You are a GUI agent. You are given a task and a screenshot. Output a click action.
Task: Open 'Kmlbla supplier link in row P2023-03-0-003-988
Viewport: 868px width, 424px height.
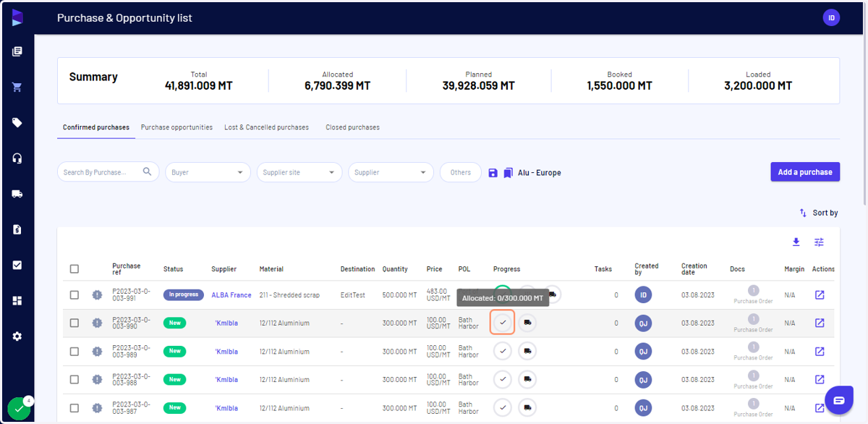(x=226, y=380)
